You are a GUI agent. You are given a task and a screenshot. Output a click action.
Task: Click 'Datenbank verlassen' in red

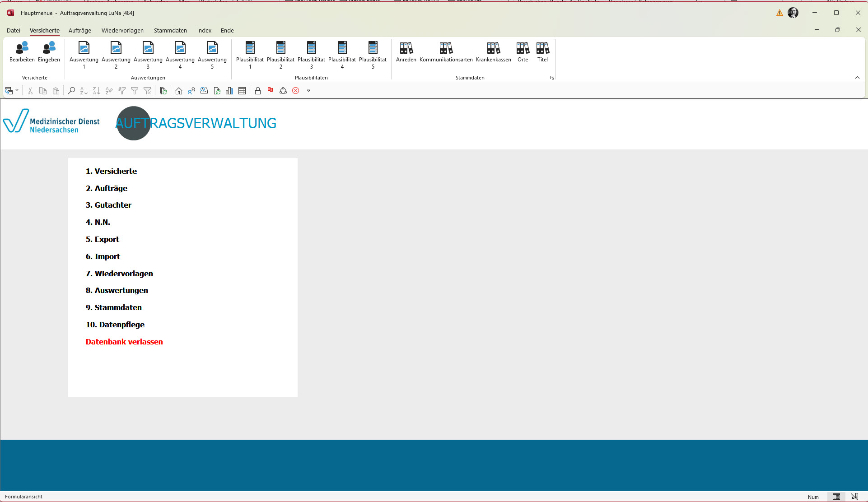124,342
